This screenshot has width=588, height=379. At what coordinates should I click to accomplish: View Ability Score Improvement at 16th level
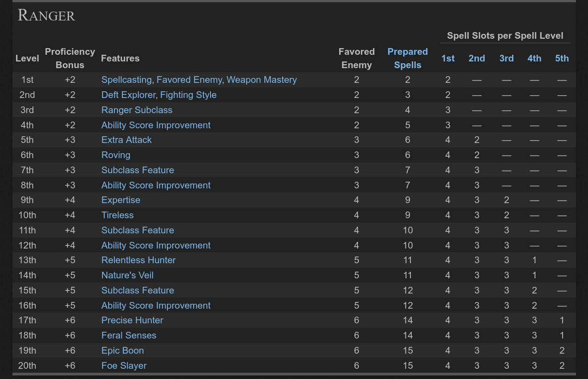tap(156, 306)
